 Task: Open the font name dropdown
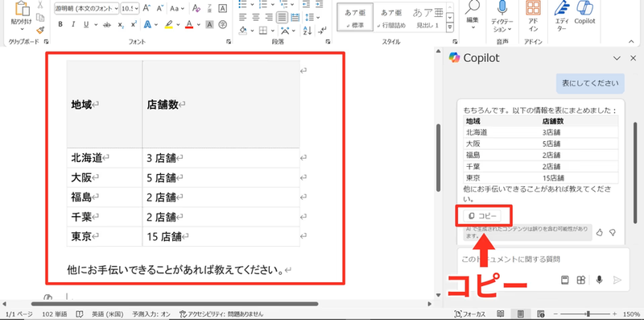(x=117, y=8)
